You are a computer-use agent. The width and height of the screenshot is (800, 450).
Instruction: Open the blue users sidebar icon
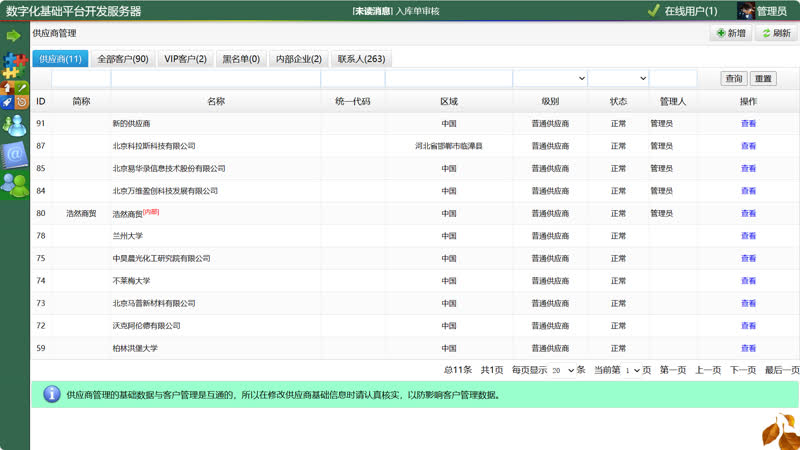tap(14, 124)
